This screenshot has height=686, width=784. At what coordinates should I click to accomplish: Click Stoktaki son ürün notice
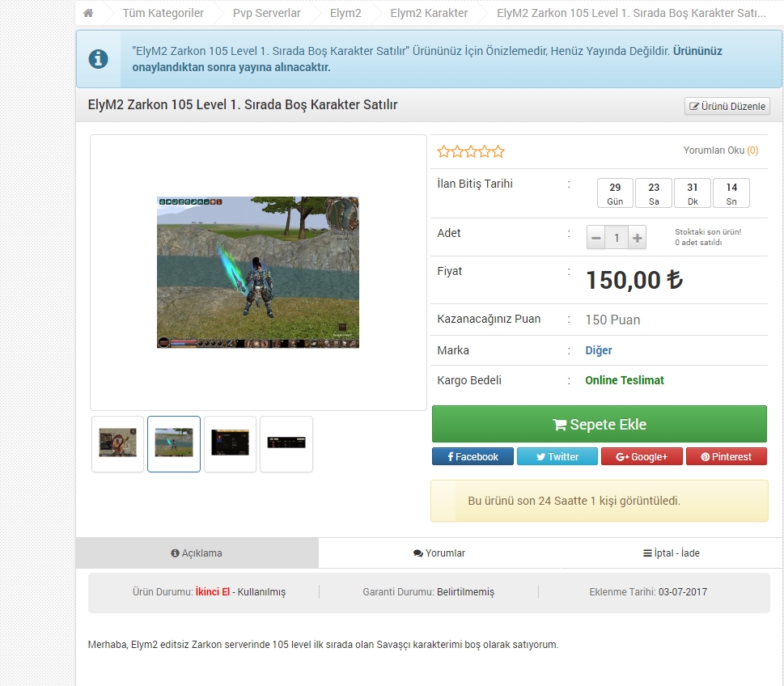click(708, 232)
